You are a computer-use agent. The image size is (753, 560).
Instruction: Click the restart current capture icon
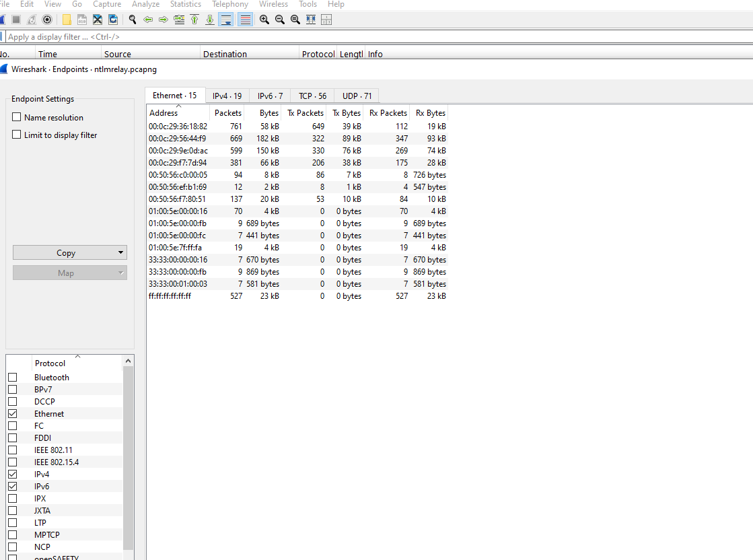click(31, 20)
